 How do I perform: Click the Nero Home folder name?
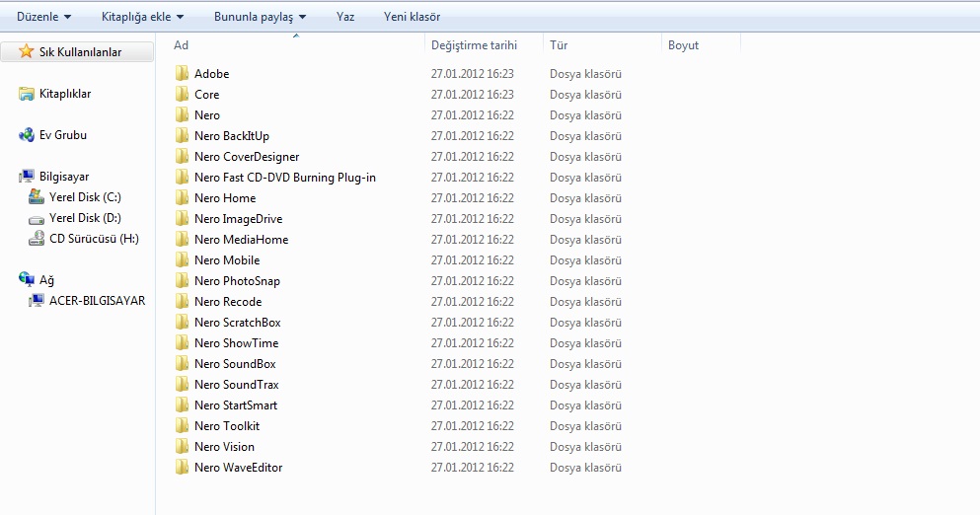coord(225,198)
